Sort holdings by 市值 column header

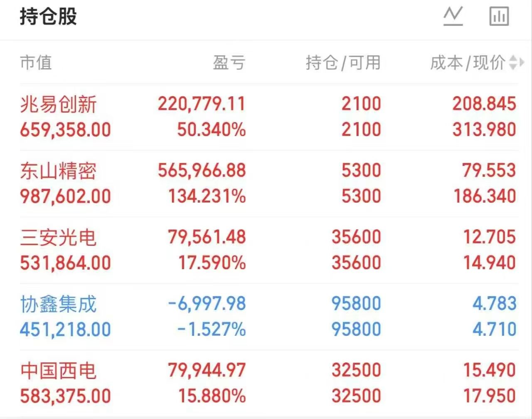click(36, 63)
